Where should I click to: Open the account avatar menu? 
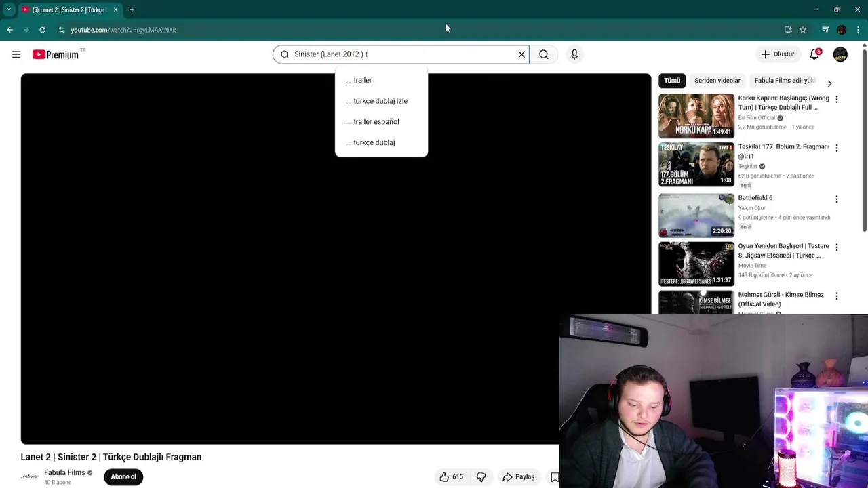[x=840, y=54]
